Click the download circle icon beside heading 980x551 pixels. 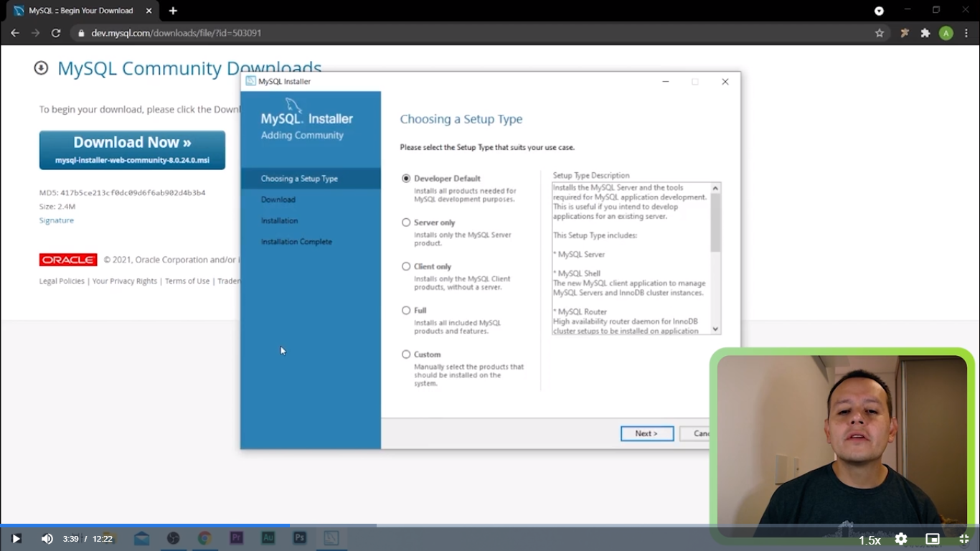tap(41, 67)
